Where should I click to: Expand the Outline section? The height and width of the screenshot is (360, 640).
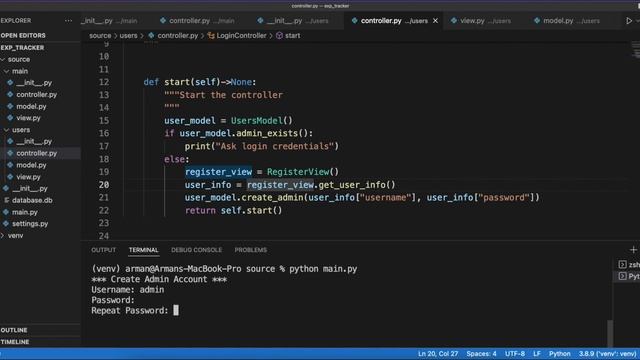coord(14,330)
